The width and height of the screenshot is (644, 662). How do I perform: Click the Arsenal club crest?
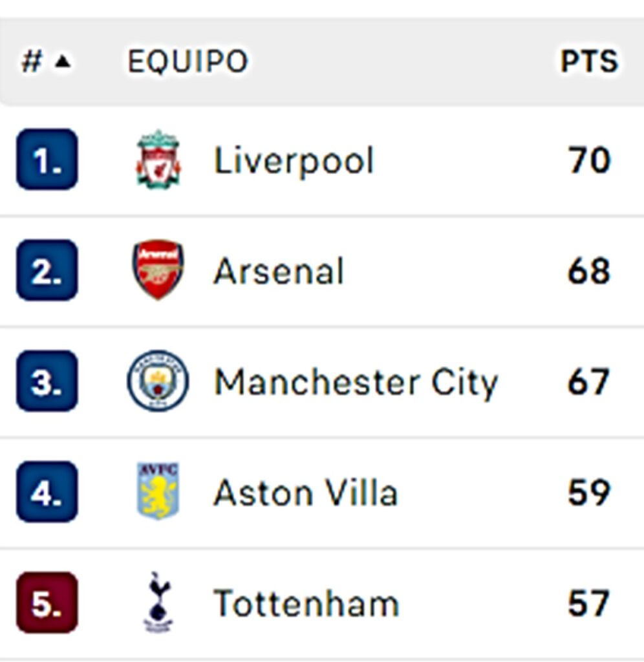[158, 270]
